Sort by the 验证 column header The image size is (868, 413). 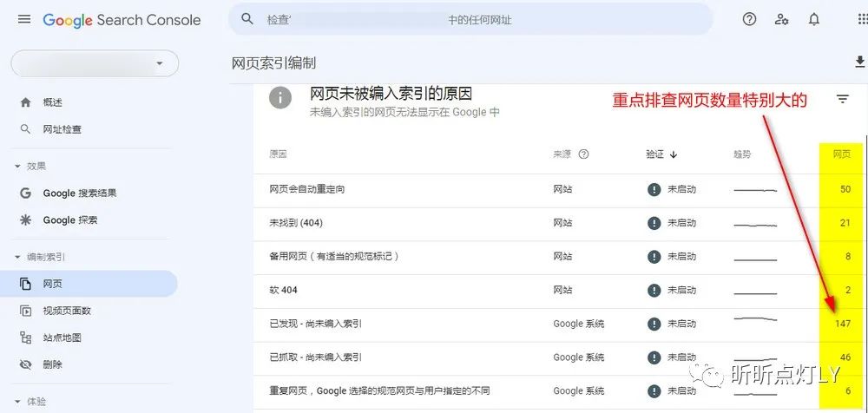[x=661, y=154]
